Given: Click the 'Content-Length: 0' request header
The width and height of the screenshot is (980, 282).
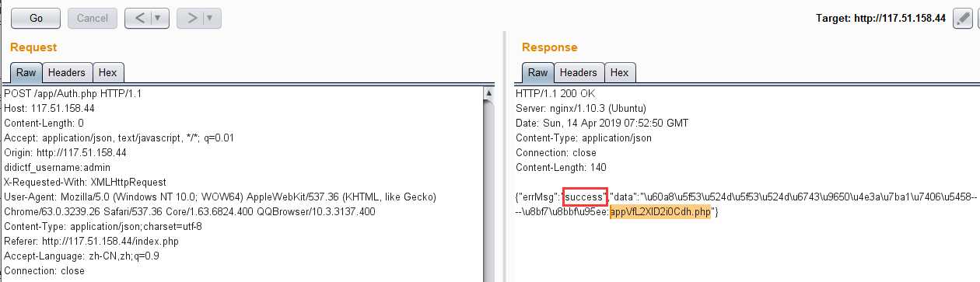Looking at the screenshot, I should coord(44,123).
